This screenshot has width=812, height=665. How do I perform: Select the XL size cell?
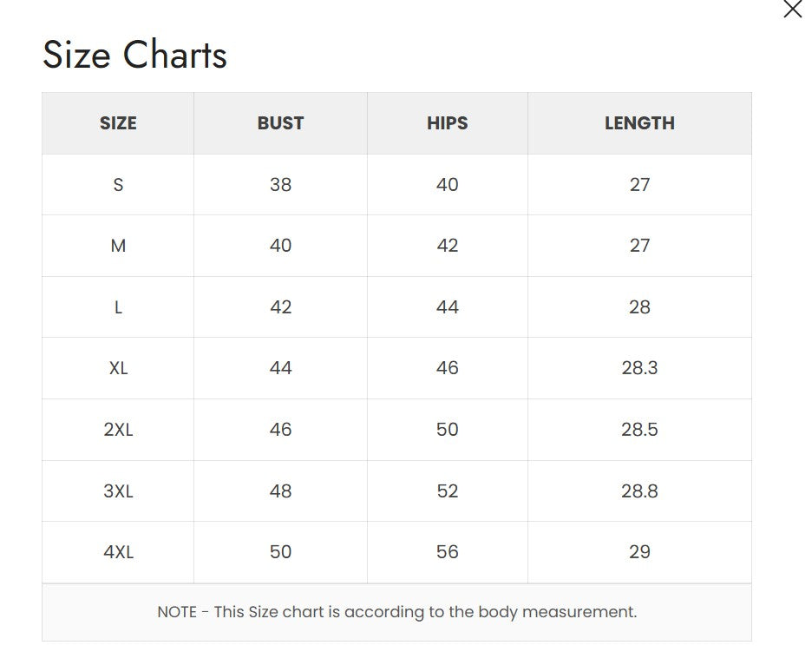(118, 368)
